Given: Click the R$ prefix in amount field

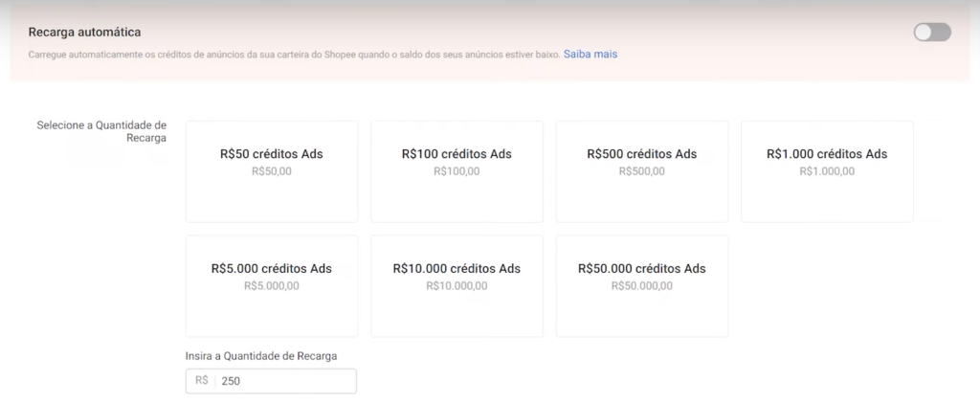Looking at the screenshot, I should point(201,381).
